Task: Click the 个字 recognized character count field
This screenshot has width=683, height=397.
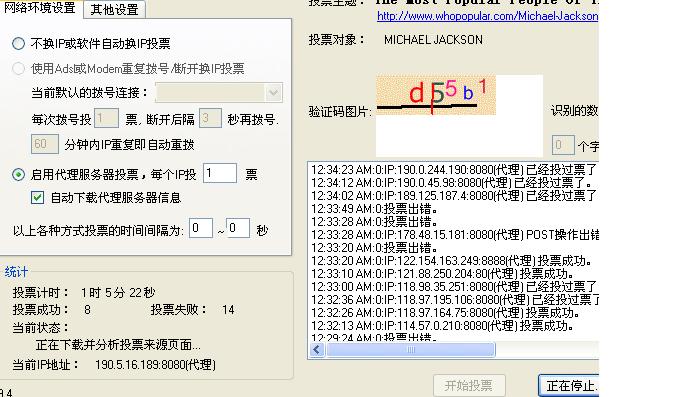Action: (x=563, y=145)
